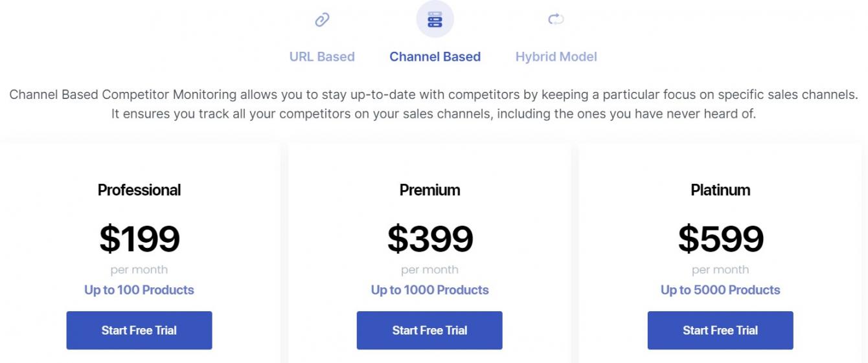Click the Professional plan heading
Image resolution: width=868 pixels, height=363 pixels.
[x=139, y=190]
